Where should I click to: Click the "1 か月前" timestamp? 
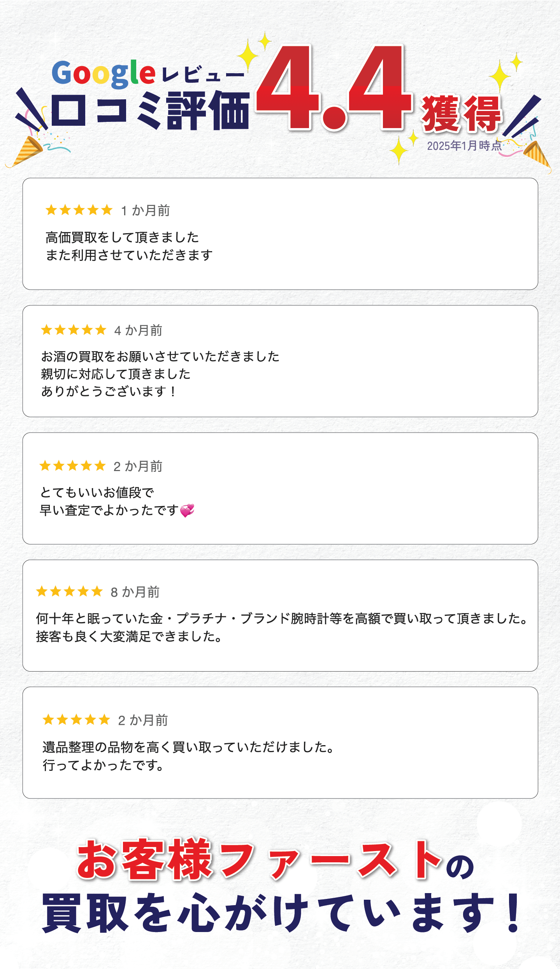point(146,211)
